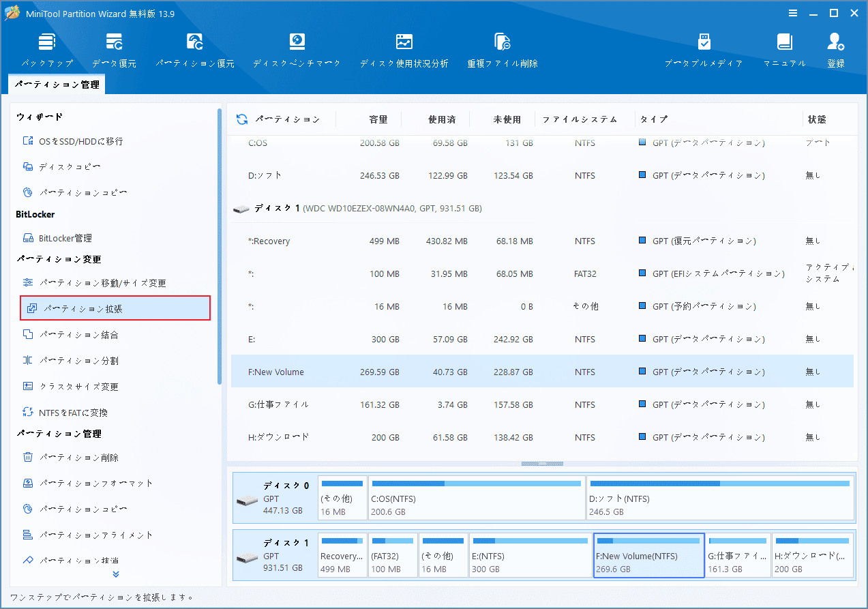Select パーティション結合
Screen dimensions: 868x609
[x=70, y=335]
